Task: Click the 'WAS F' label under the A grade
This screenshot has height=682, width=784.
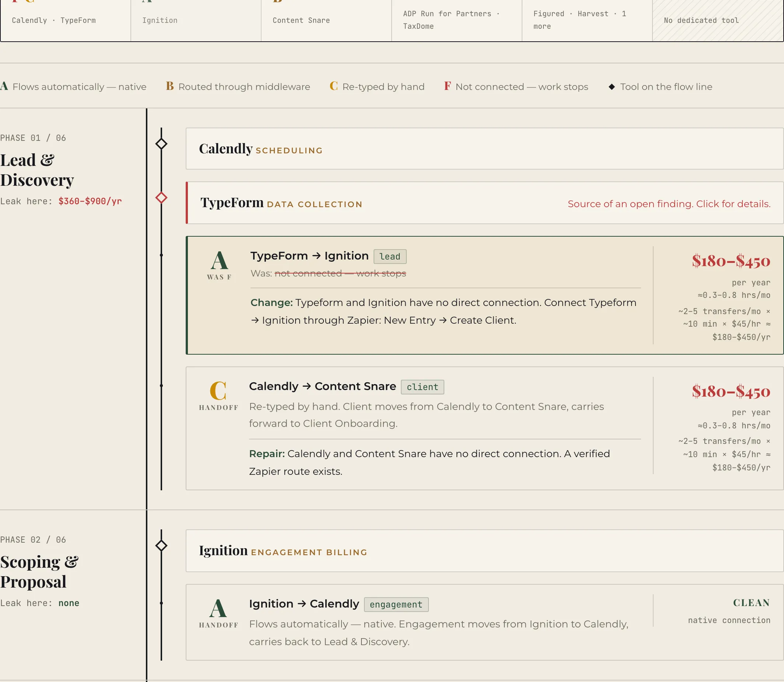Action: pos(219,277)
